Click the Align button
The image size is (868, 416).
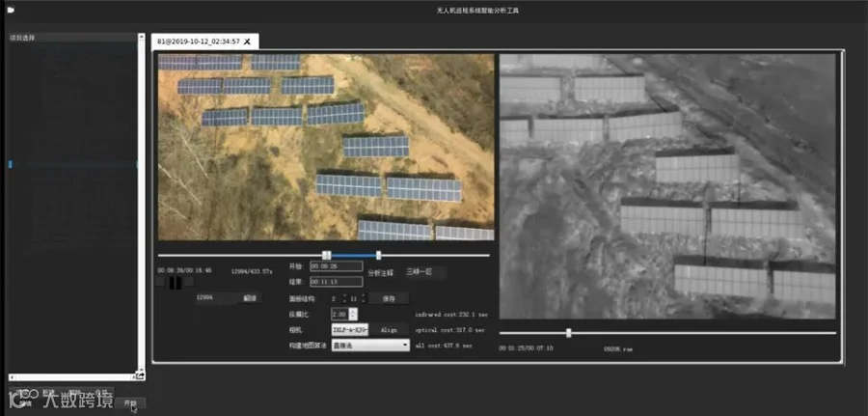pos(390,329)
